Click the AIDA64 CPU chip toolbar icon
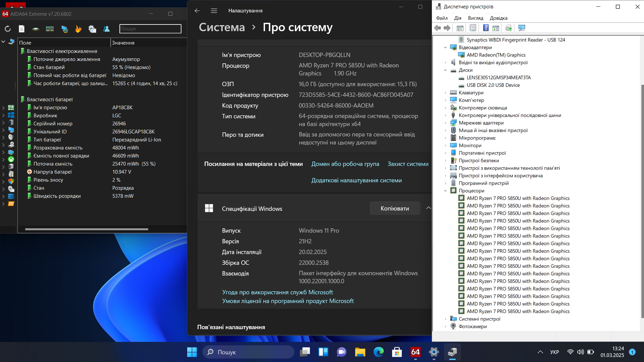This screenshot has height=362, width=644. (36, 29)
